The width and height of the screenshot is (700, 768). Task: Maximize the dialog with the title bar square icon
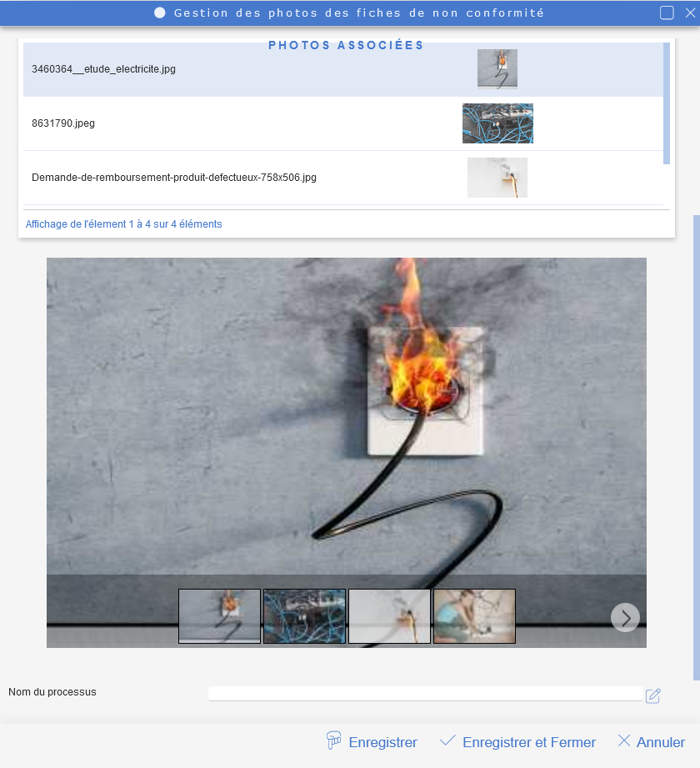click(x=667, y=13)
